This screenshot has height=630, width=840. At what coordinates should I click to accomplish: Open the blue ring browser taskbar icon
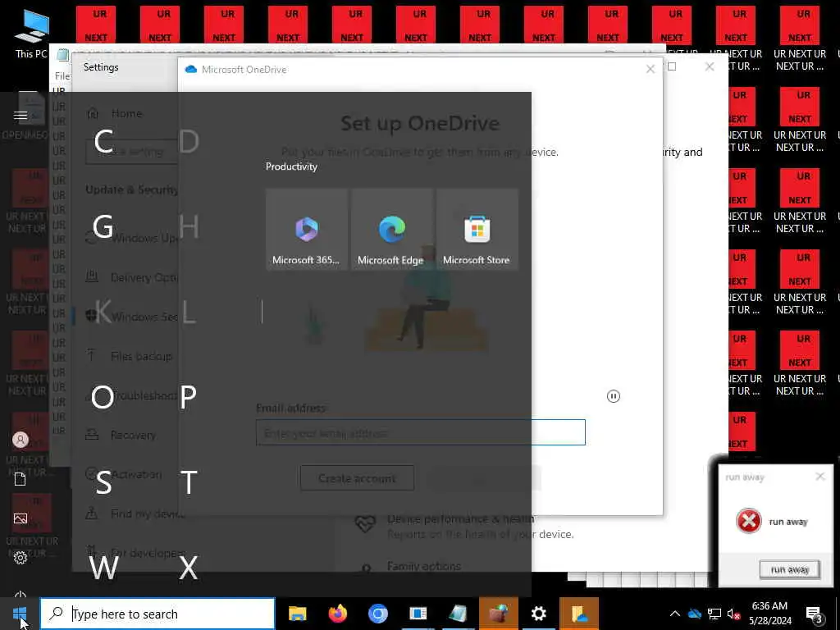(377, 614)
